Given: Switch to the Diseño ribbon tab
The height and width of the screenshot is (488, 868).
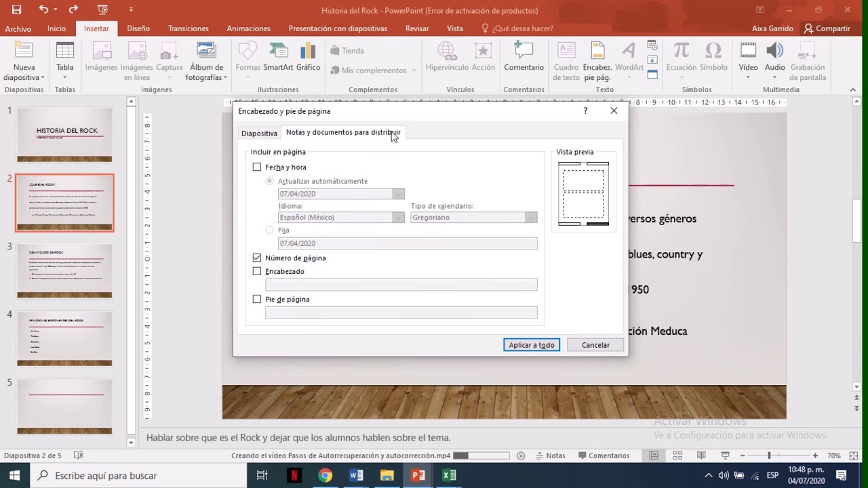Looking at the screenshot, I should 138,28.
